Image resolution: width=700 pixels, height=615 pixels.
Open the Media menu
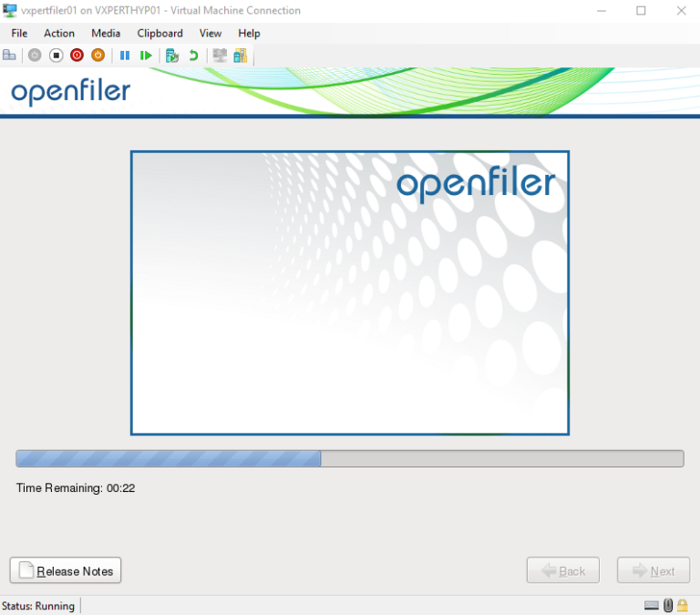pyautogui.click(x=106, y=34)
